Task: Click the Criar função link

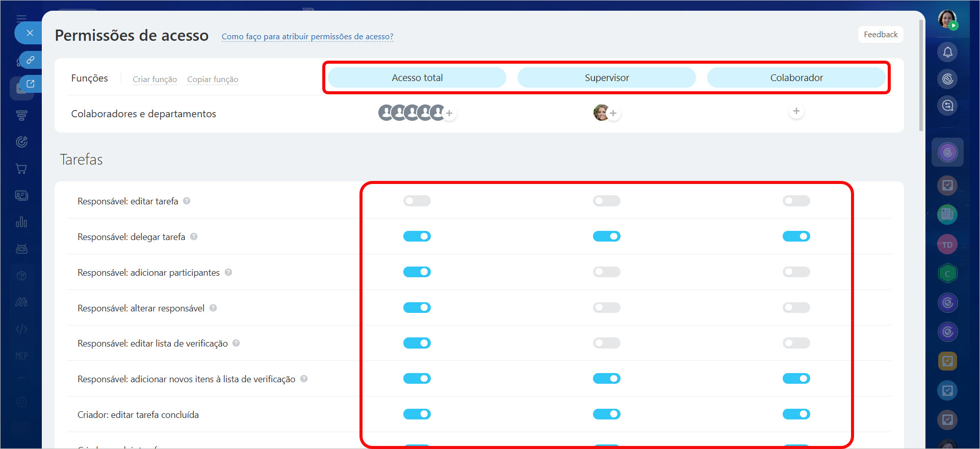Action: (x=154, y=80)
